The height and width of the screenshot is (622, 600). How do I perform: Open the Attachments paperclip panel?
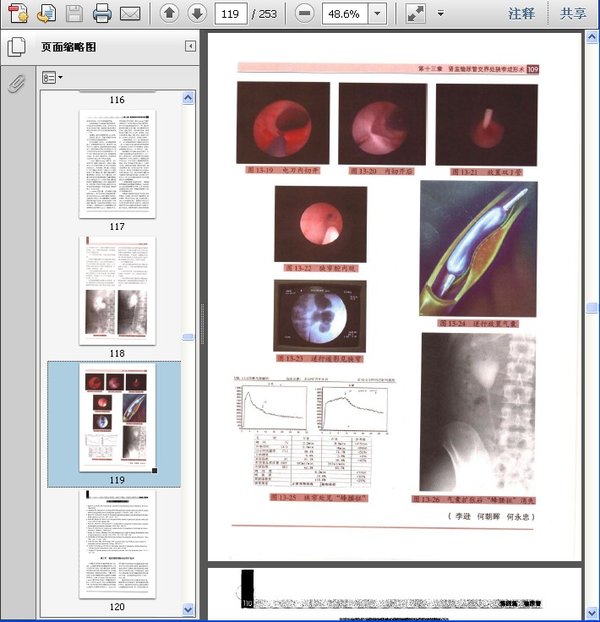point(16,84)
